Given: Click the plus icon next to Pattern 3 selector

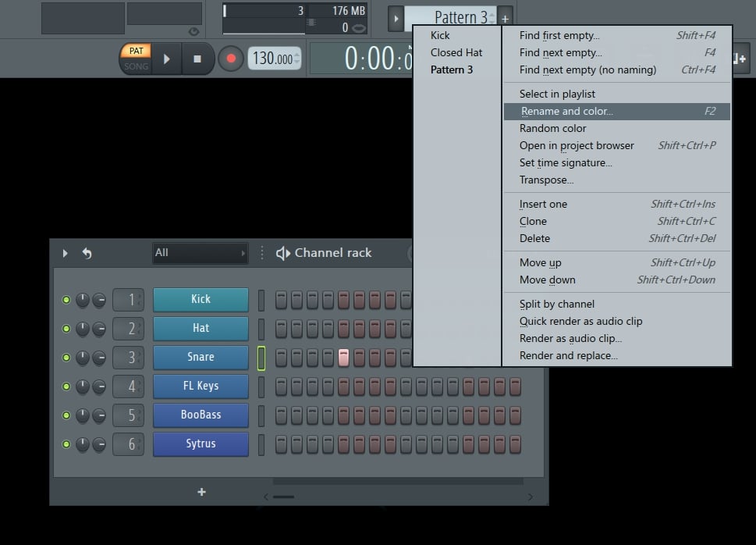Looking at the screenshot, I should (x=505, y=16).
